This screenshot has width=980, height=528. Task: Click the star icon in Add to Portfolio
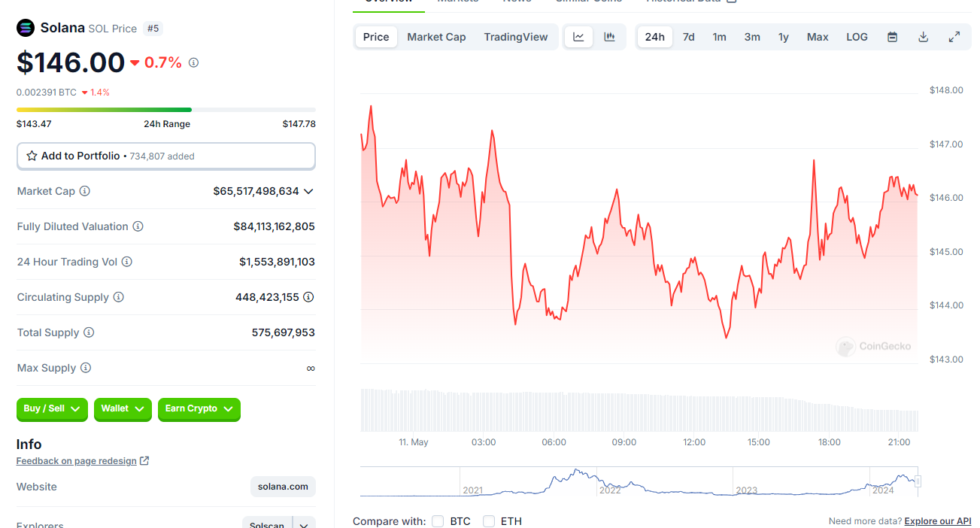click(x=32, y=156)
